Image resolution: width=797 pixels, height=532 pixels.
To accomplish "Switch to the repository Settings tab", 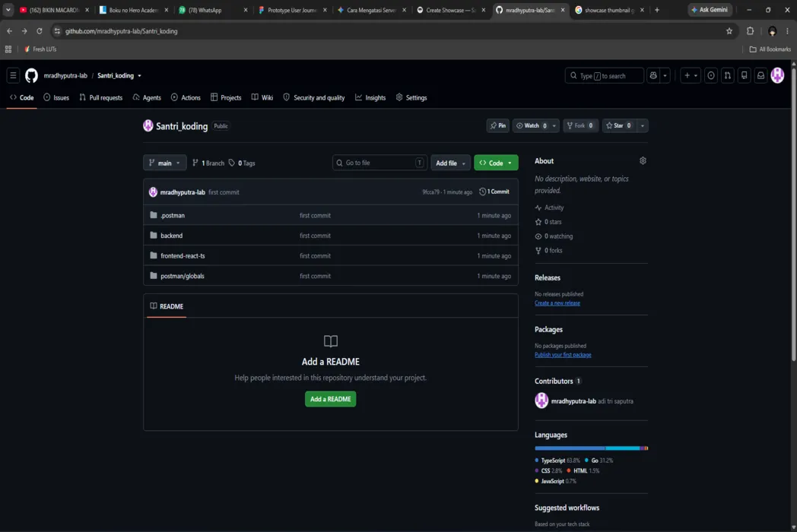I will [411, 97].
